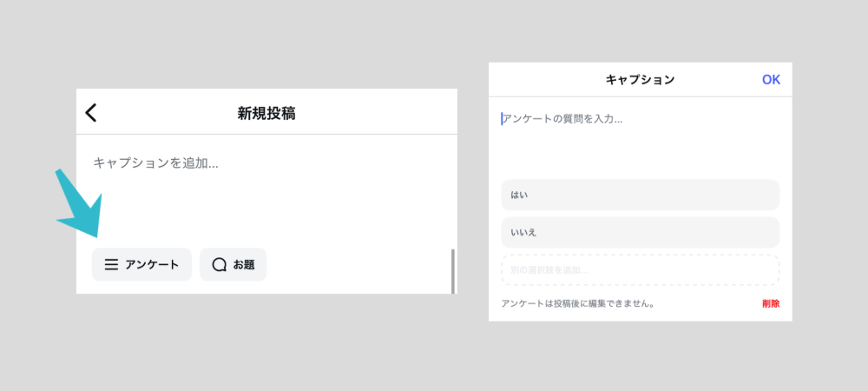
Task: Click the speech bubble icon beside お題
Action: tap(219, 265)
